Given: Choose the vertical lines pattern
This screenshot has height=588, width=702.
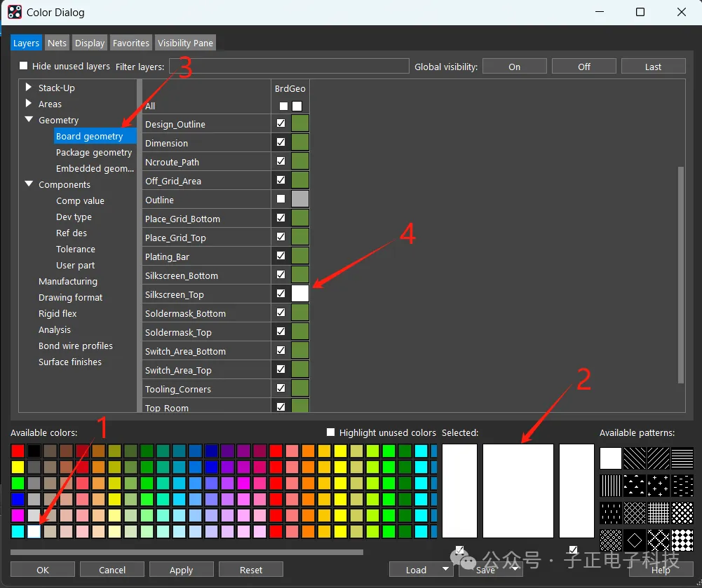Looking at the screenshot, I should (x=611, y=486).
